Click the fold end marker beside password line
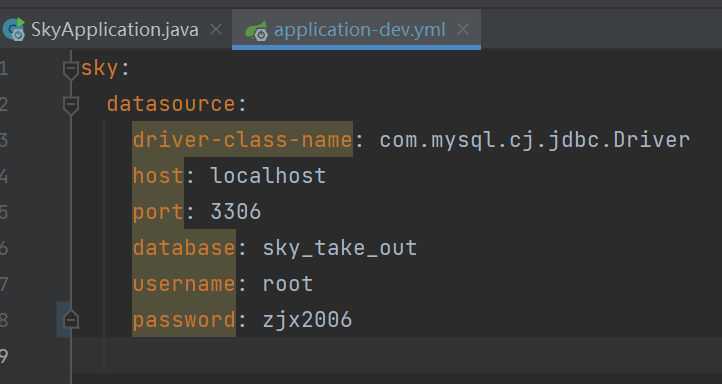Viewport: 722px width, 384px height. 70,319
